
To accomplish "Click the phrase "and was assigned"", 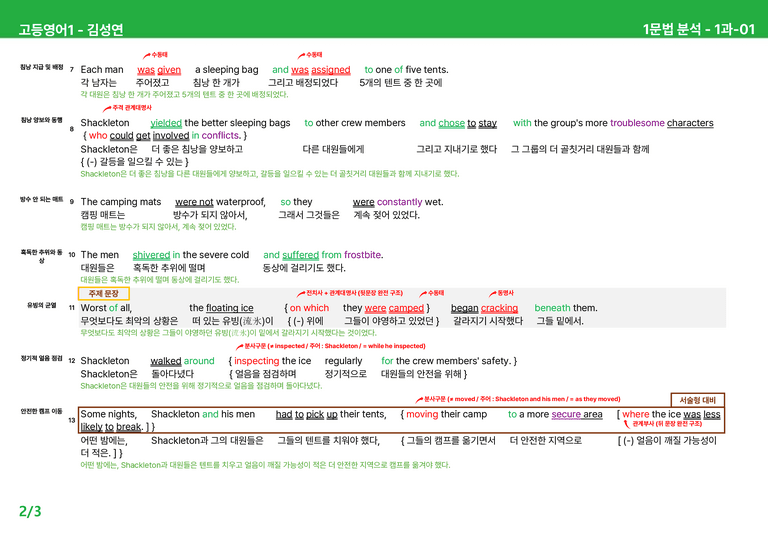I will click(x=311, y=70).
